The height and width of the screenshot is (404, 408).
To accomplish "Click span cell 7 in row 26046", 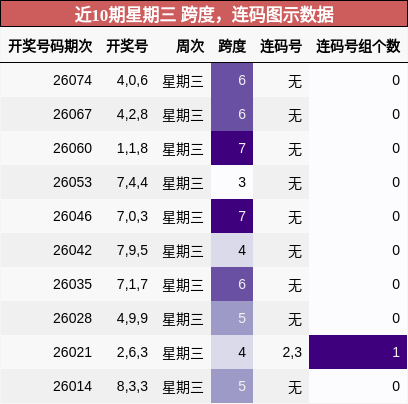I will [232, 216].
